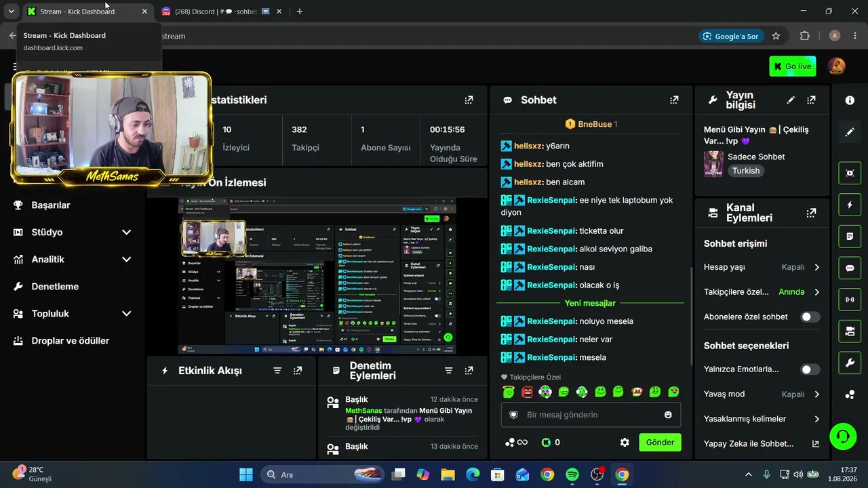This screenshot has width=868, height=488.
Task: Click the message input field
Action: click(591, 415)
